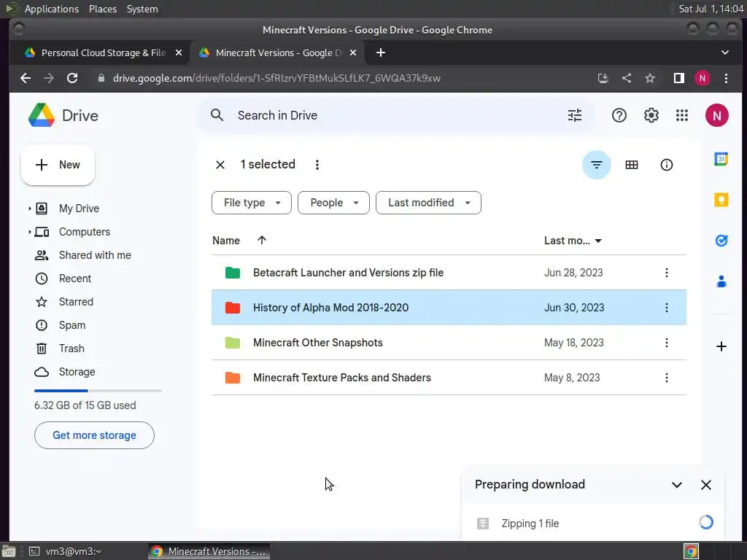Click the Google Drive logo

pos(42,115)
